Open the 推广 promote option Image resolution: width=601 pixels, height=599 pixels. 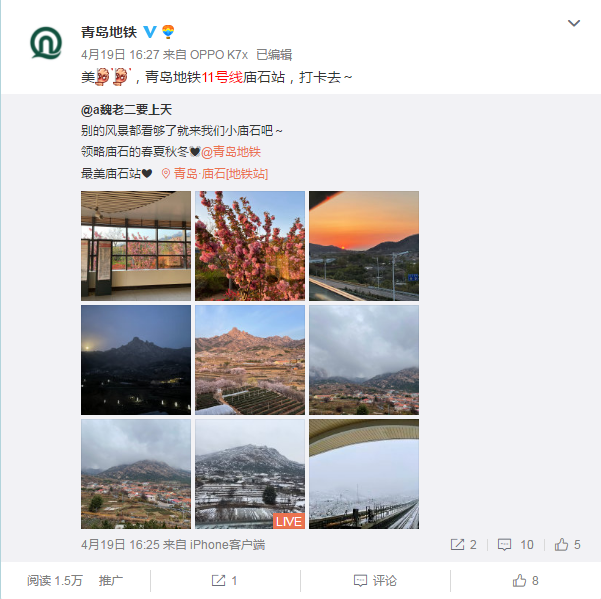[x=111, y=581]
